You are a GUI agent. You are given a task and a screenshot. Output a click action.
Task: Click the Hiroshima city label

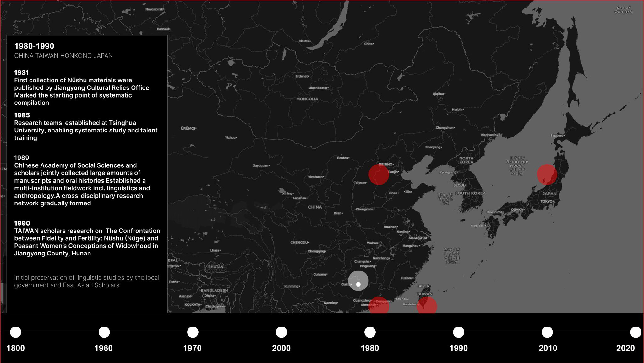495,212
